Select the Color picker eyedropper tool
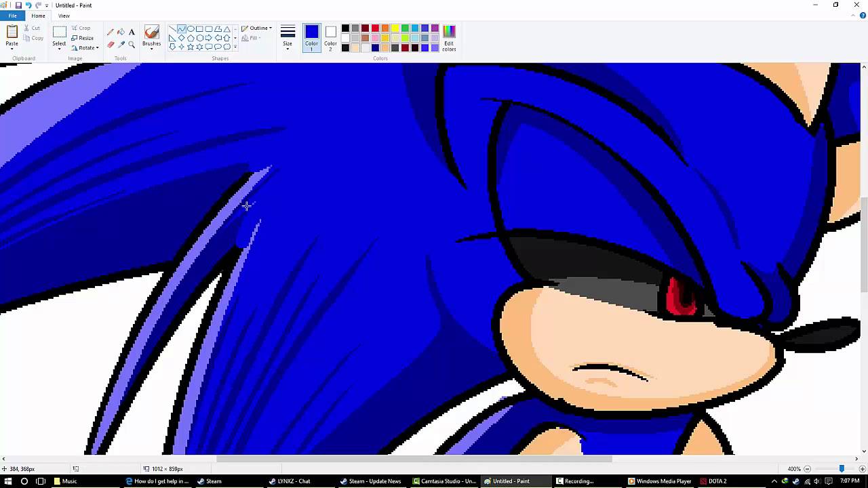Viewport: 868px width, 488px height. click(121, 45)
